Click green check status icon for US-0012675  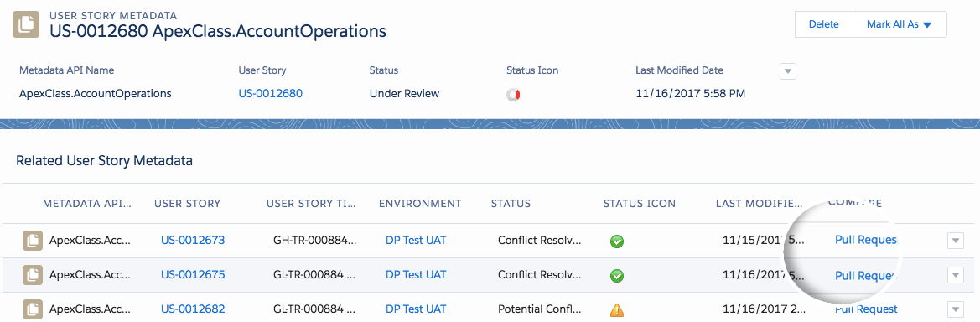[x=617, y=275]
